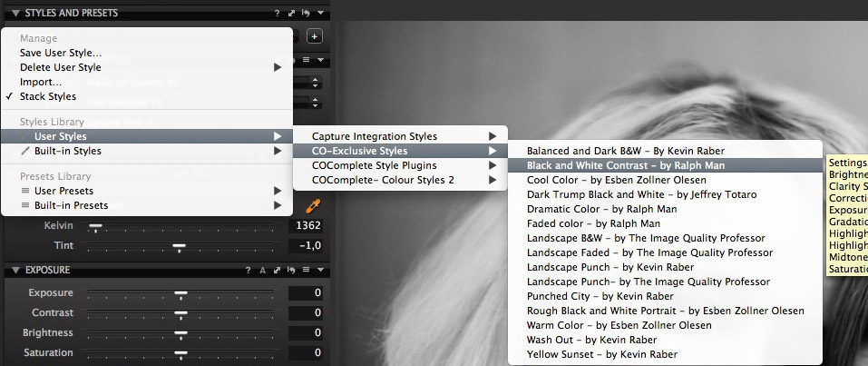Collapse the Exposure panel
This screenshot has height=366, width=868.
click(x=15, y=270)
